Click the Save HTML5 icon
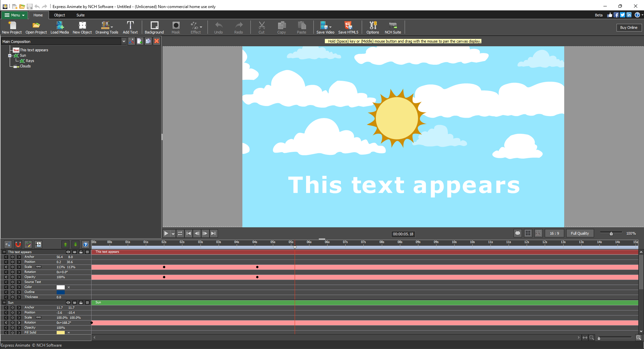The width and height of the screenshot is (644, 349). click(348, 27)
